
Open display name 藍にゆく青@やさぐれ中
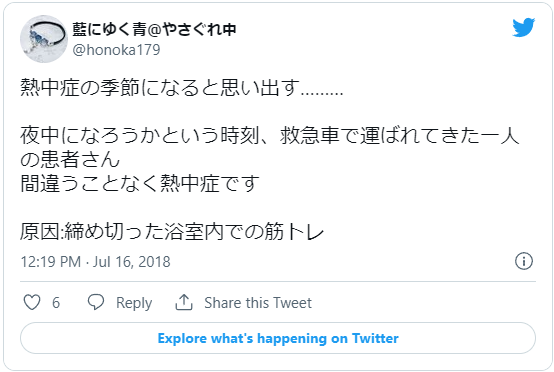(x=154, y=29)
